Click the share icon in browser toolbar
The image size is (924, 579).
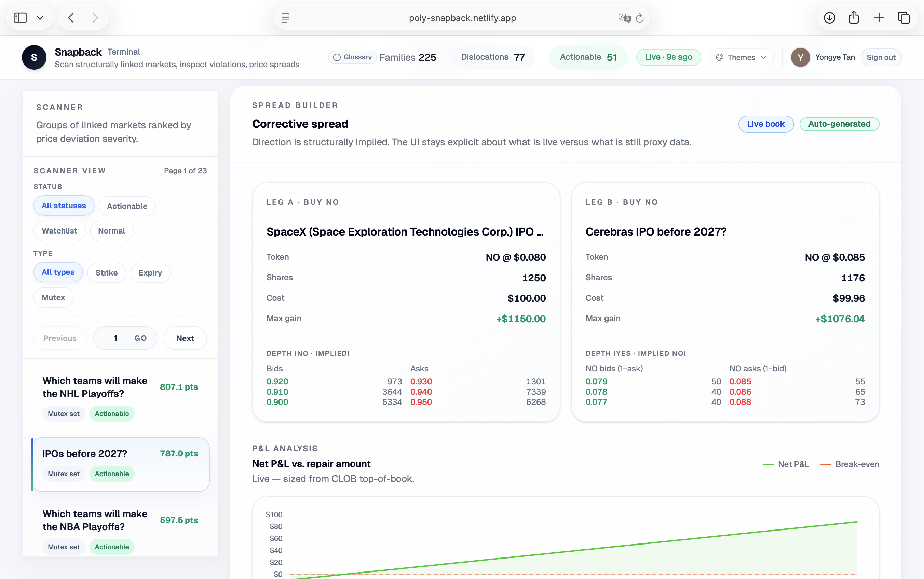(854, 18)
